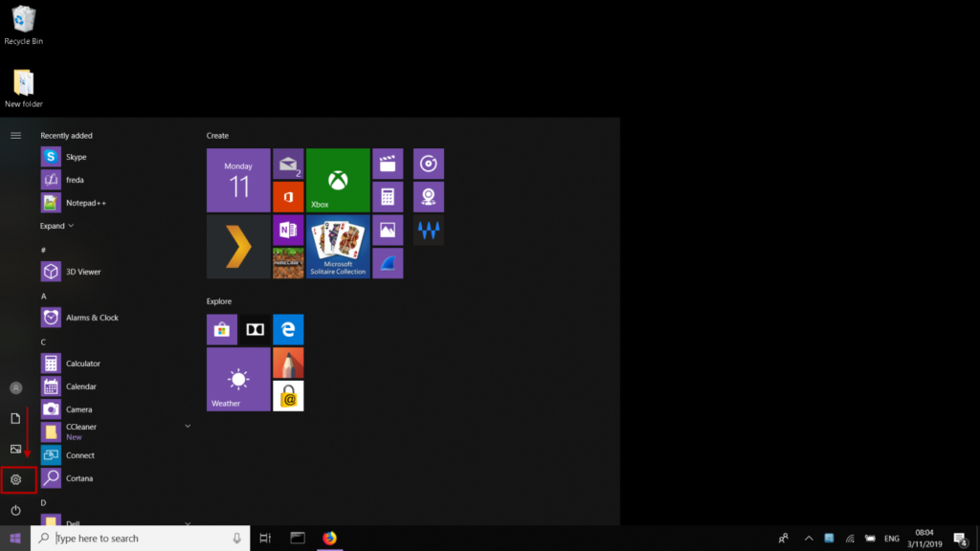980x551 pixels.
Task: Open the pencil sketch tile
Action: point(288,363)
